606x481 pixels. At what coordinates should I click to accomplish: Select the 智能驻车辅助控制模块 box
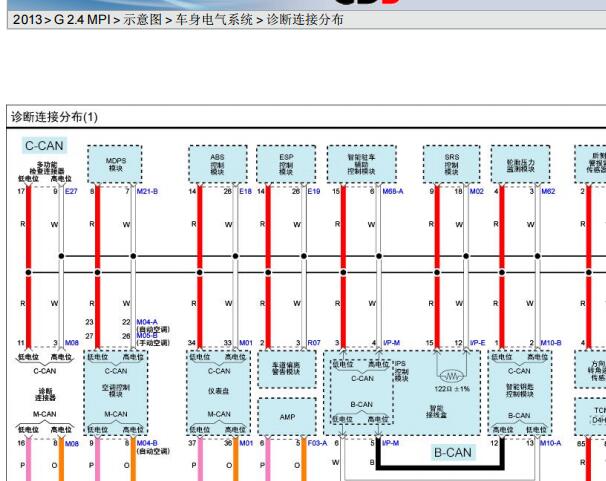362,164
